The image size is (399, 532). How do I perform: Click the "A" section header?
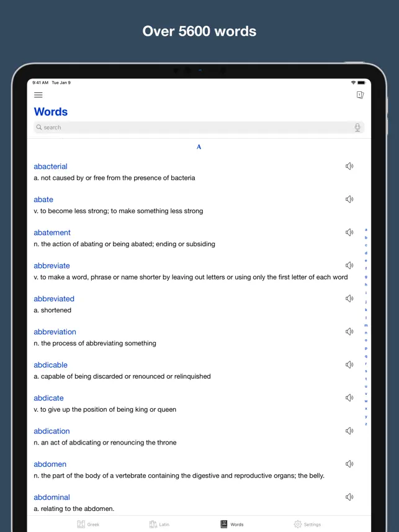199,147
